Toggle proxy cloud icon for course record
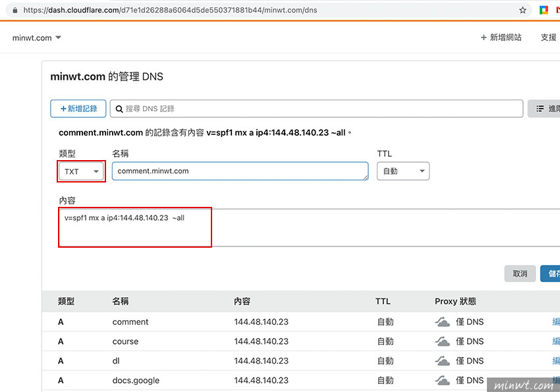 click(x=442, y=342)
